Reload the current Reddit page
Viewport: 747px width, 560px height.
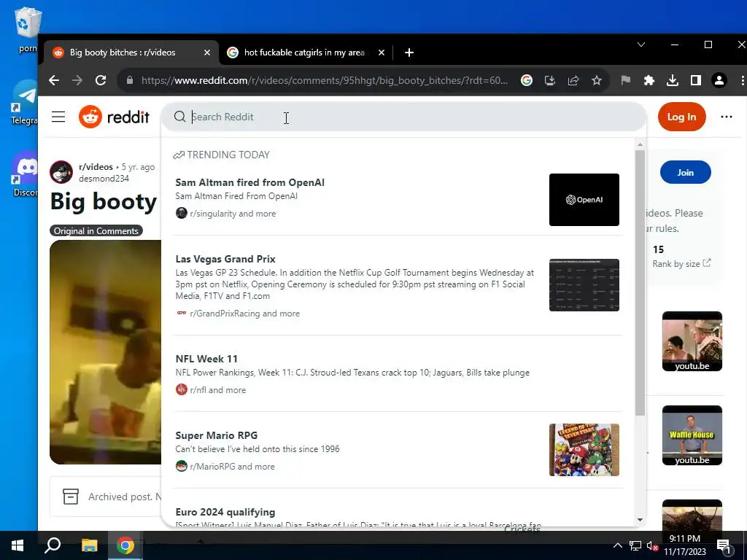(101, 80)
